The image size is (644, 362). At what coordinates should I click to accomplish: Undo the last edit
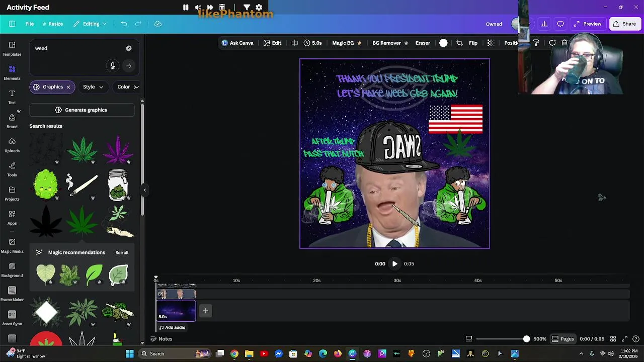coord(124,24)
